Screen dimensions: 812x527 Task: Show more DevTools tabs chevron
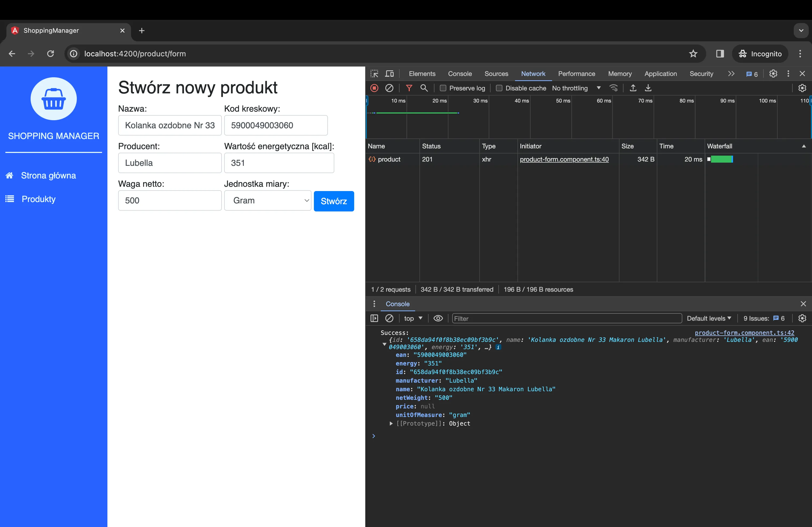[731, 74]
